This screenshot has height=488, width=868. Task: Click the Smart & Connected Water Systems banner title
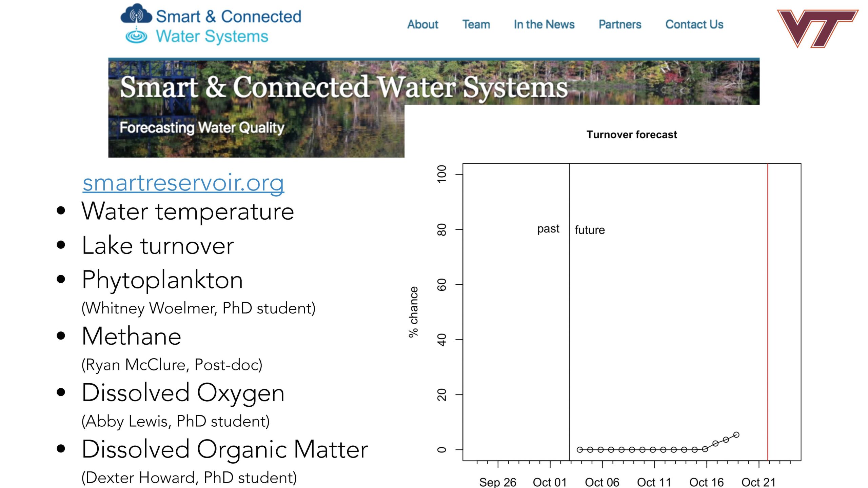coord(343,87)
